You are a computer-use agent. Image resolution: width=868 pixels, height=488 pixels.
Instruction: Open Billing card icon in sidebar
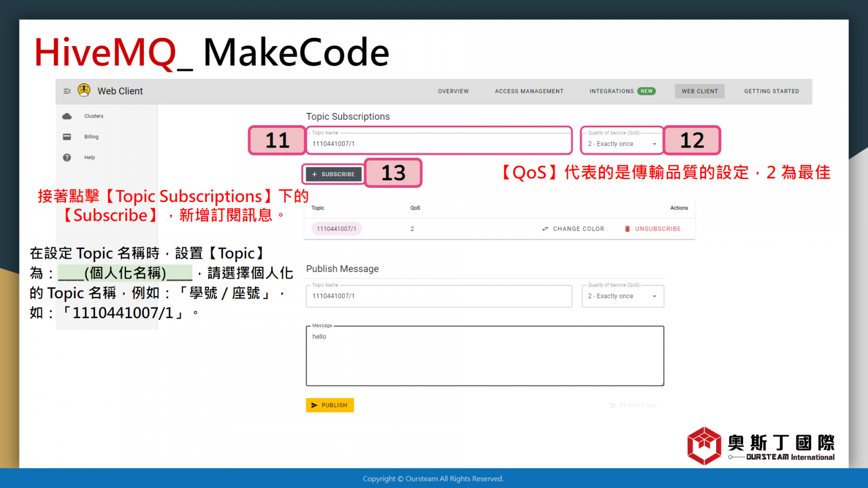[67, 137]
